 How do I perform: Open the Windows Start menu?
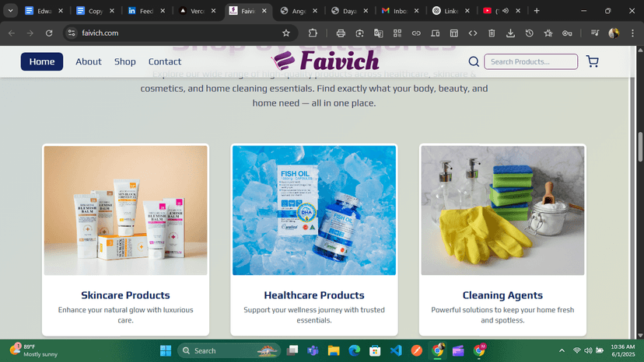(x=166, y=350)
